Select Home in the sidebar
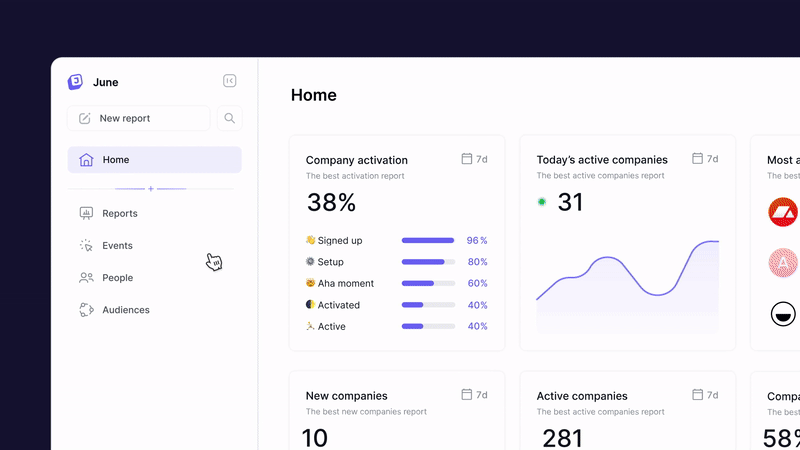 [155, 160]
